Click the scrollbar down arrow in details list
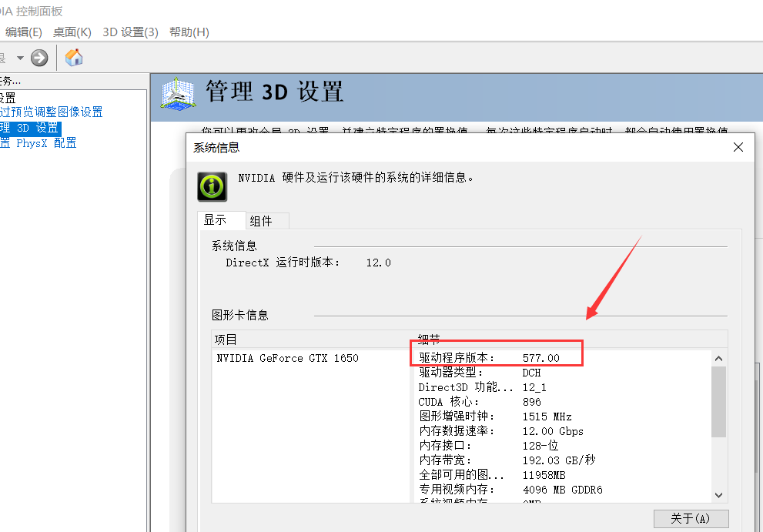Image resolution: width=763 pixels, height=532 pixels. [718, 495]
